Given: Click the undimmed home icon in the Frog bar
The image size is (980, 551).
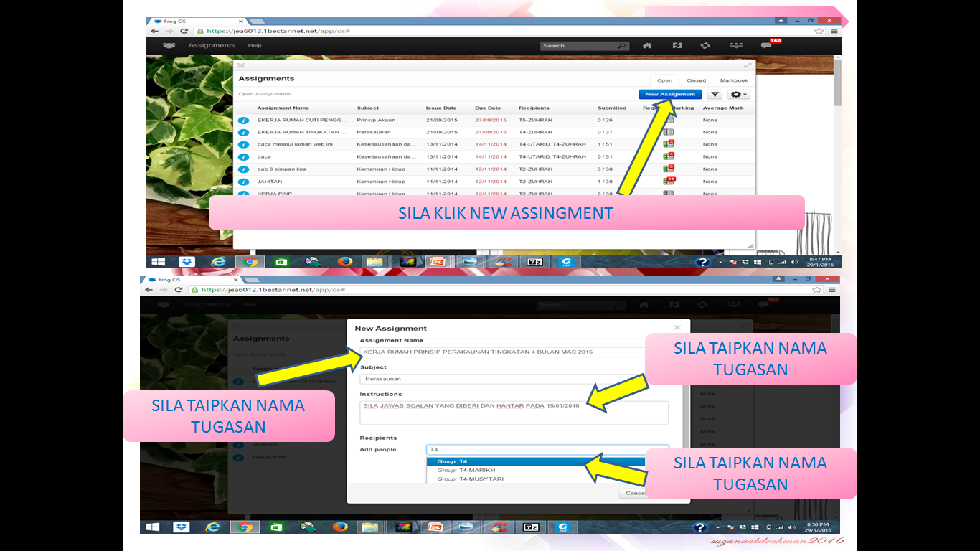Looking at the screenshot, I should pos(647,45).
